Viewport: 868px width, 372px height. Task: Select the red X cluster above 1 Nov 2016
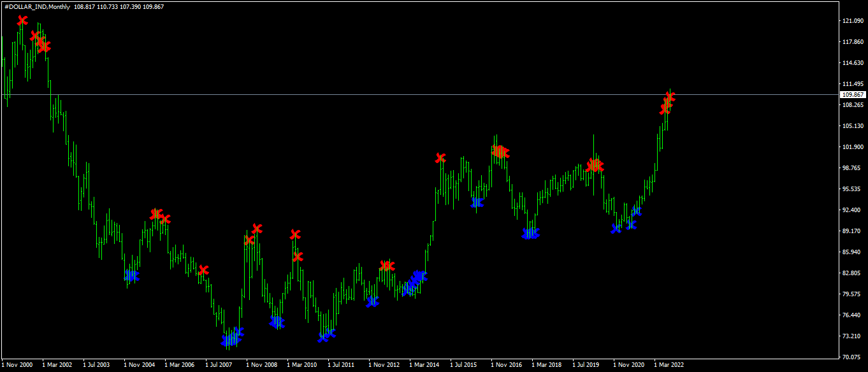pyautogui.click(x=500, y=152)
